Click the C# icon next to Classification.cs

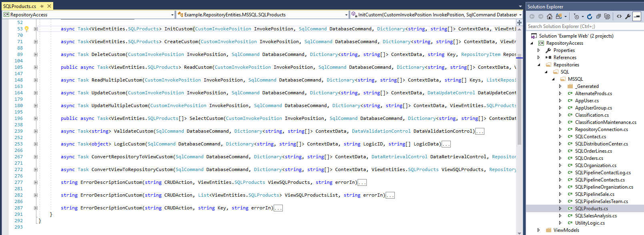570,115
